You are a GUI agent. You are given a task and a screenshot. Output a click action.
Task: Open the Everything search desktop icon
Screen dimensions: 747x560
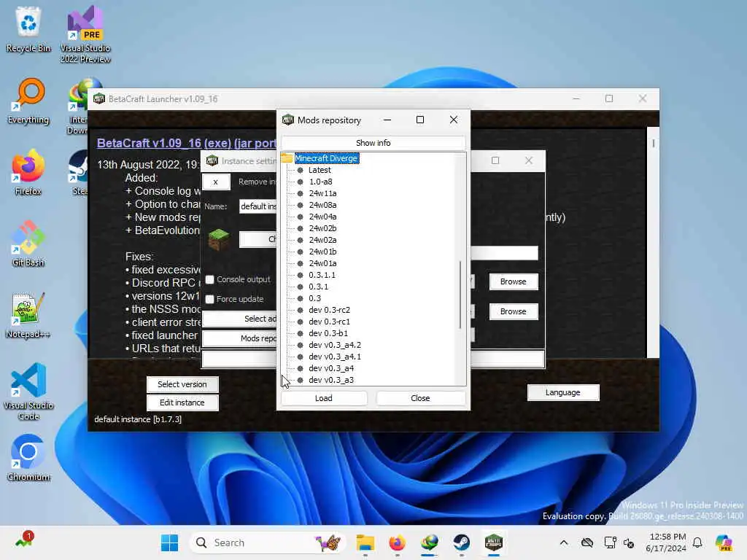28,101
